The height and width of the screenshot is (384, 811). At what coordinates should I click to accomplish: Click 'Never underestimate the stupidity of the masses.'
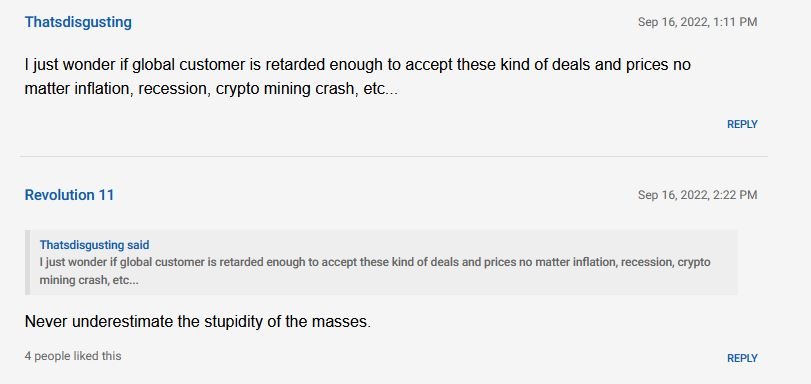198,322
